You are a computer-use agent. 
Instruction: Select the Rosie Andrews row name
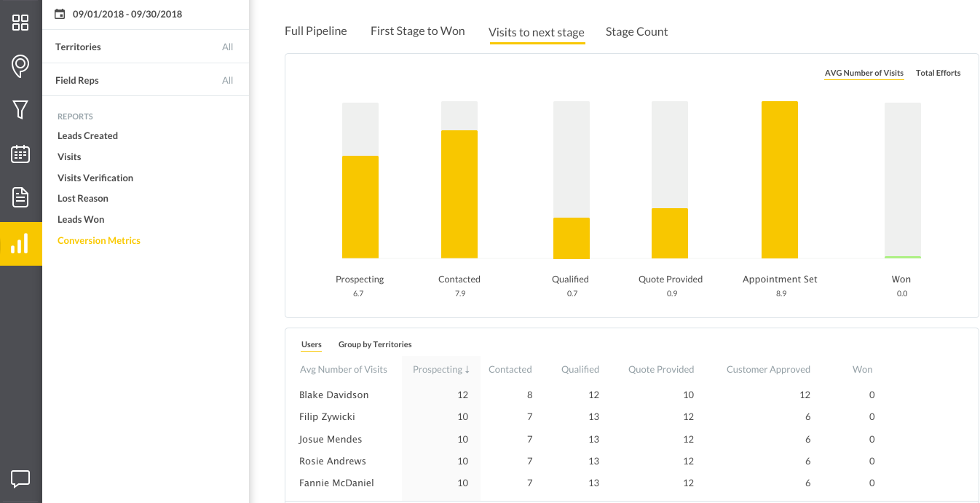332,461
